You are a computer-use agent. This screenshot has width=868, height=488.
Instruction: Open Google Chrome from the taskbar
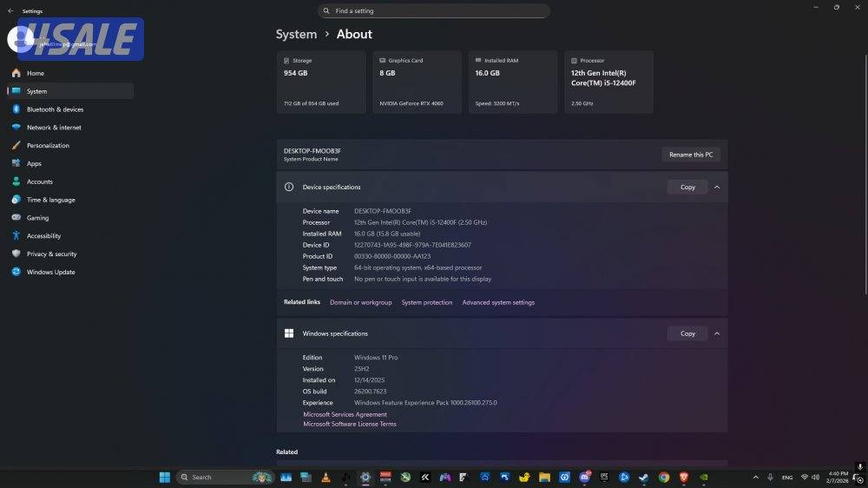tap(664, 478)
